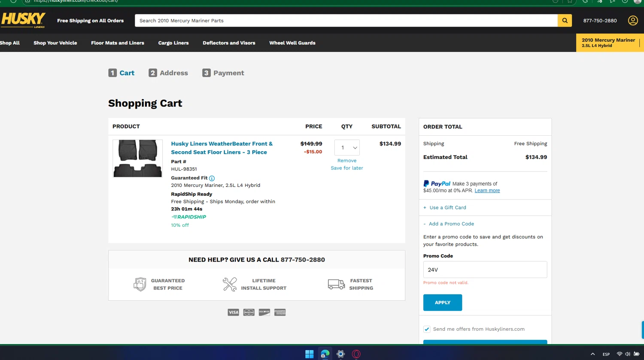
Task: Go to the Cart checkout step
Action: click(x=122, y=73)
